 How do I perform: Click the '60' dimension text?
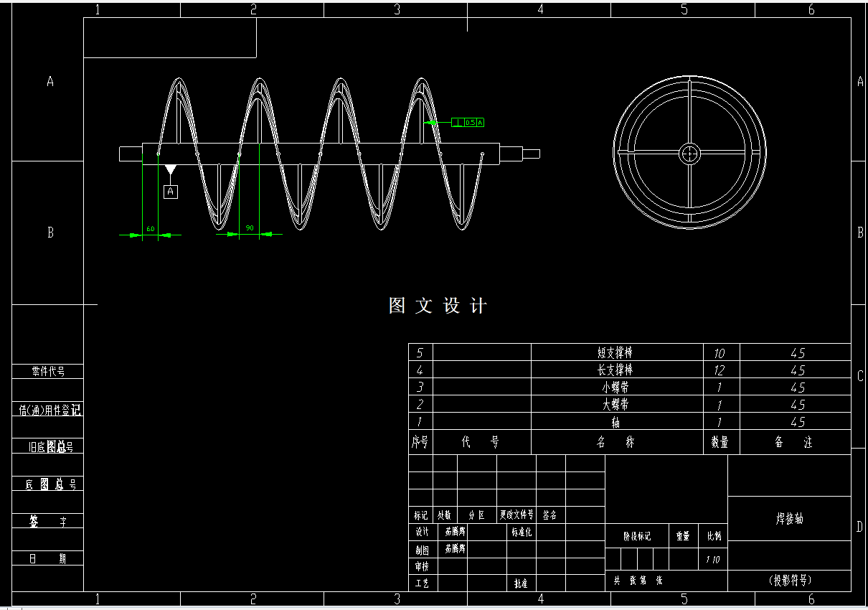(x=151, y=228)
